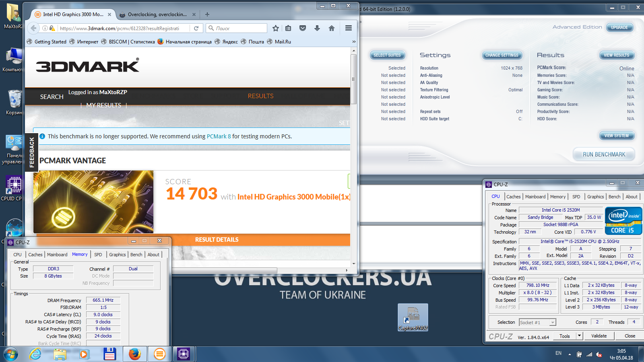Viewport: 644px width, 362px height.
Task: Switch to Graphics tab in right CPU-Z window
Action: coord(595,197)
